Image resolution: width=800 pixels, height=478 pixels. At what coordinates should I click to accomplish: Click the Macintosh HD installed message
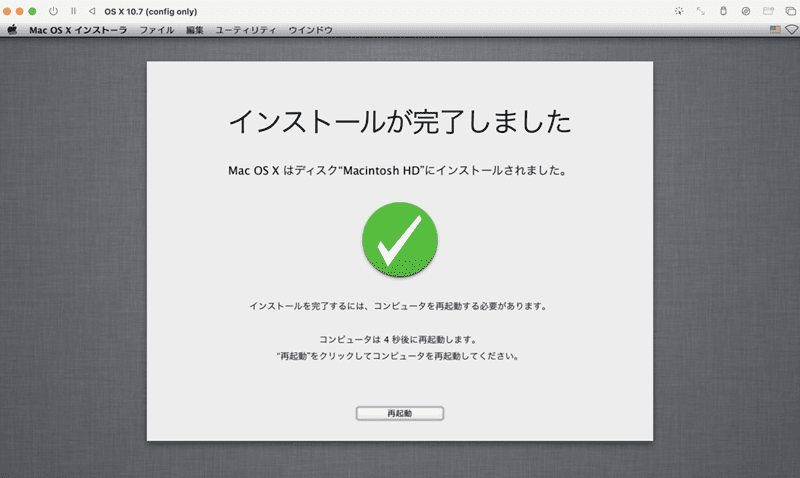[x=398, y=170]
